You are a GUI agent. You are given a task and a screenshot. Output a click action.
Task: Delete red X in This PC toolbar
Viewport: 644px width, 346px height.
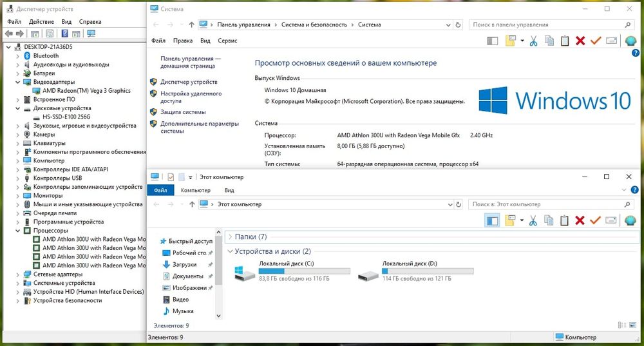click(x=580, y=220)
